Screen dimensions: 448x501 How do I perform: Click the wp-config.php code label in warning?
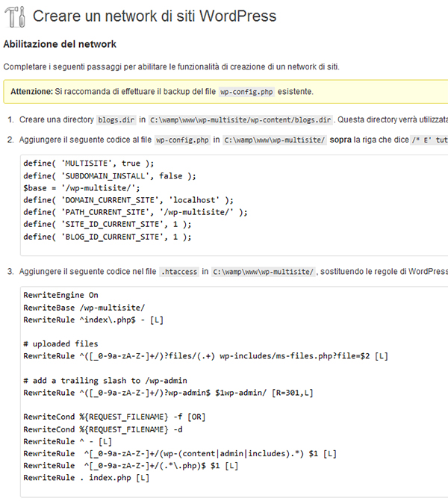[246, 92]
